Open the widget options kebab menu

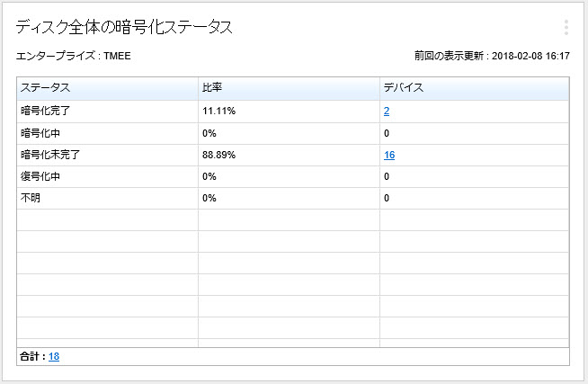coord(566,27)
